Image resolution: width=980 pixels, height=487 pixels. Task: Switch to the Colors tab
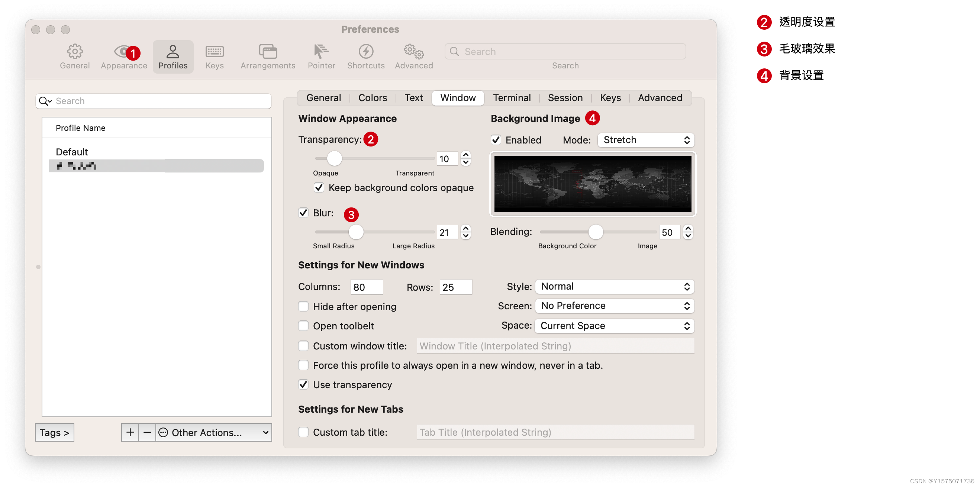(x=374, y=97)
